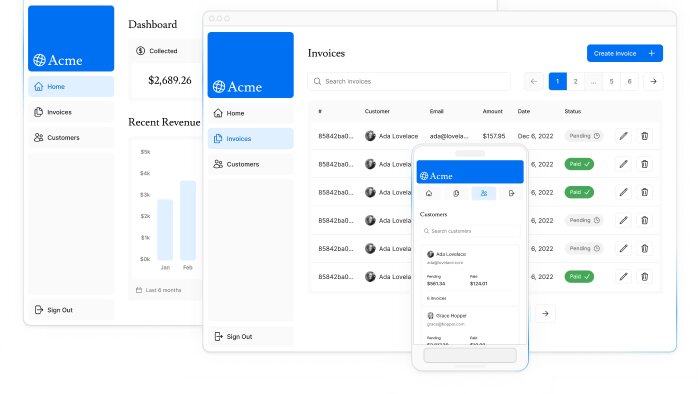Click the calendar icon beside Last 6 months
The height and width of the screenshot is (394, 700).
click(x=139, y=290)
